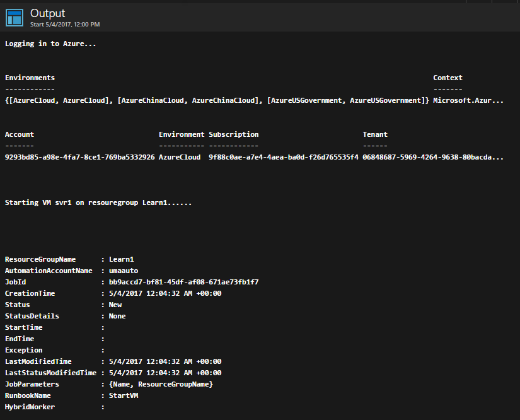
Task: Click the LastStatusModifiedTime label
Action: [x=50, y=373]
